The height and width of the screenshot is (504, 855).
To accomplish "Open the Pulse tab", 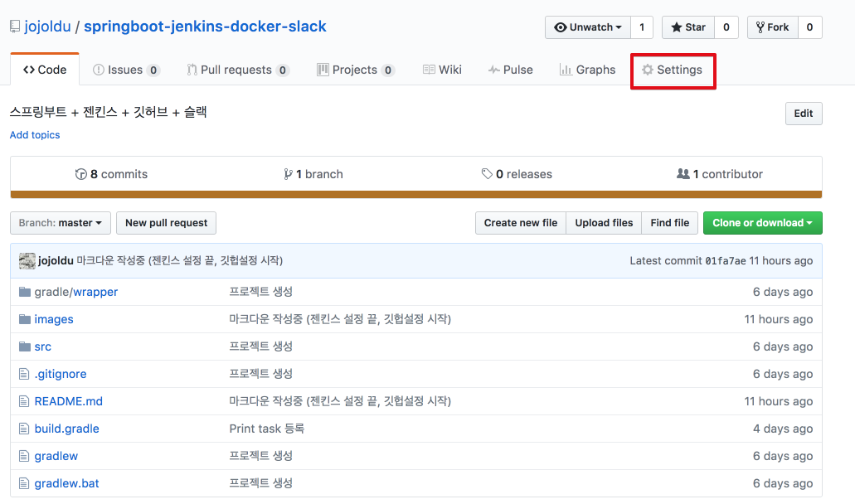I will [x=510, y=70].
